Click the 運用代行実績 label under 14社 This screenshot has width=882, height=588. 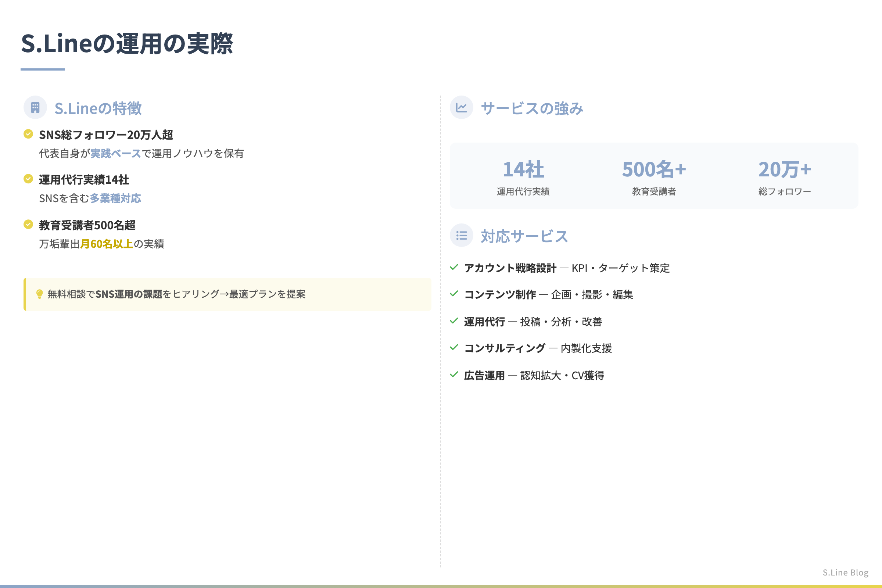click(523, 191)
